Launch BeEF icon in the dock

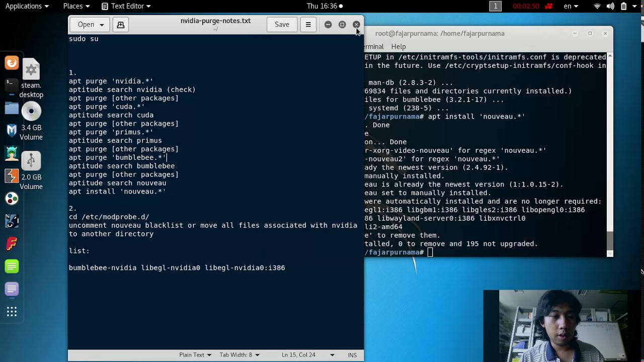coord(12,221)
